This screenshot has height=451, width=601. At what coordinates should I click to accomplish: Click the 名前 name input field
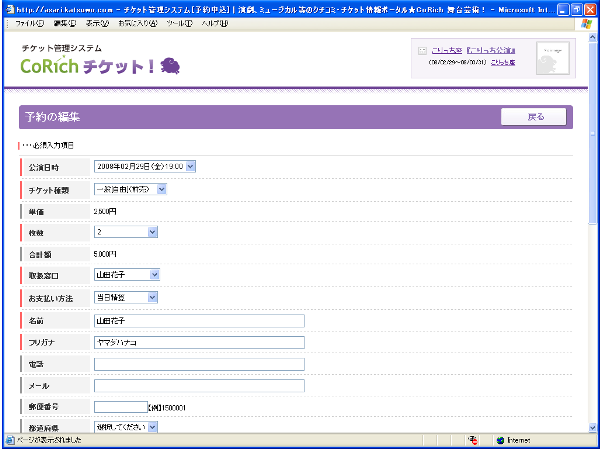[199, 321]
